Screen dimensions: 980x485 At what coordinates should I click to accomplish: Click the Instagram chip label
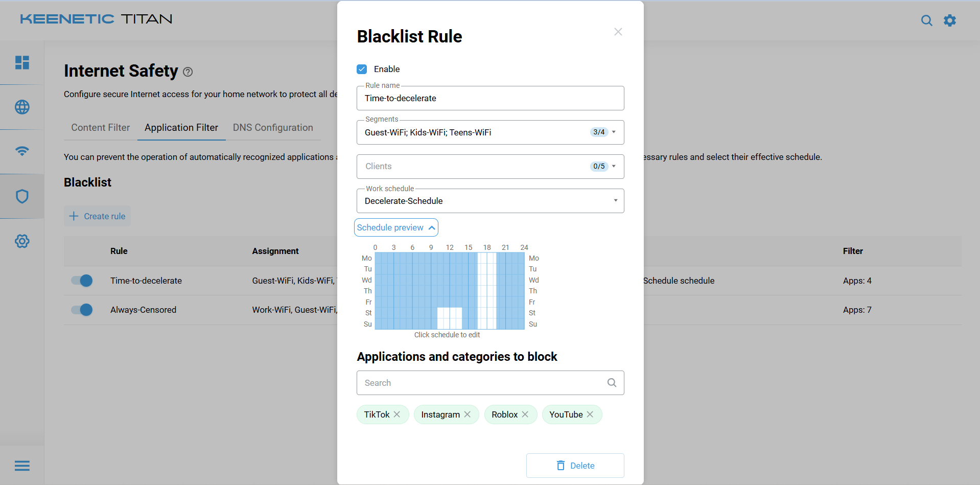[x=440, y=414]
